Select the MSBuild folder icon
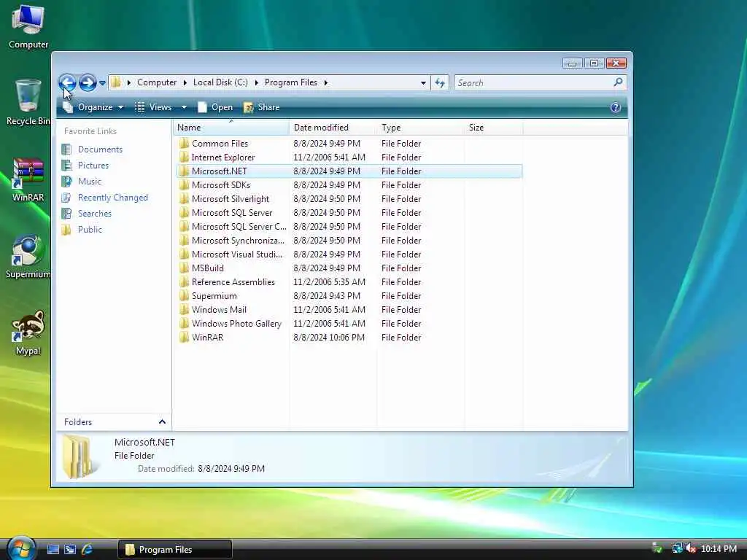 (x=185, y=268)
